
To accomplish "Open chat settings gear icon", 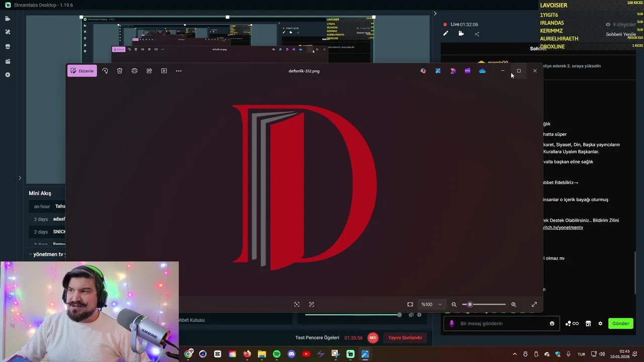I will point(600,323).
